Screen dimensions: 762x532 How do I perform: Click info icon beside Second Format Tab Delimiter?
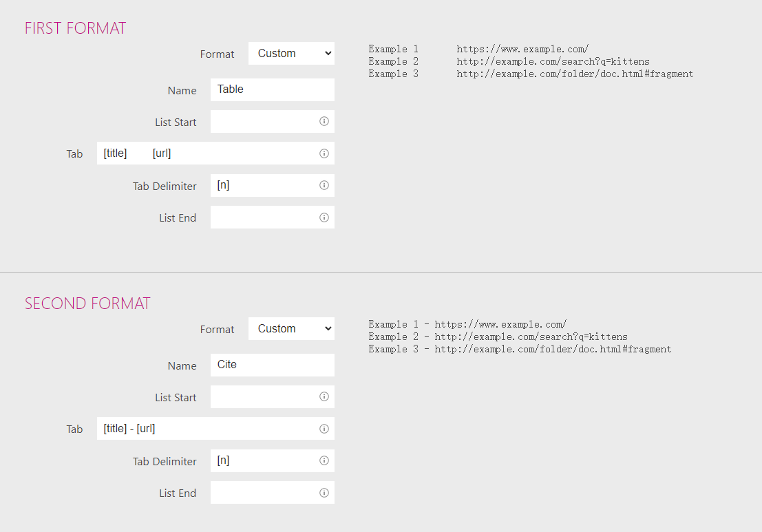324,460
